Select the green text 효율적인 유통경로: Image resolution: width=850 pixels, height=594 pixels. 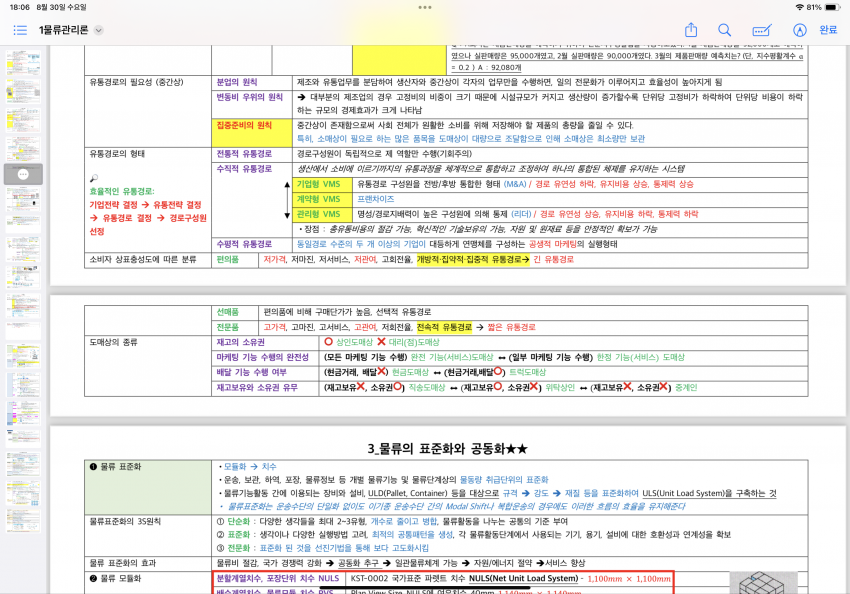122,191
